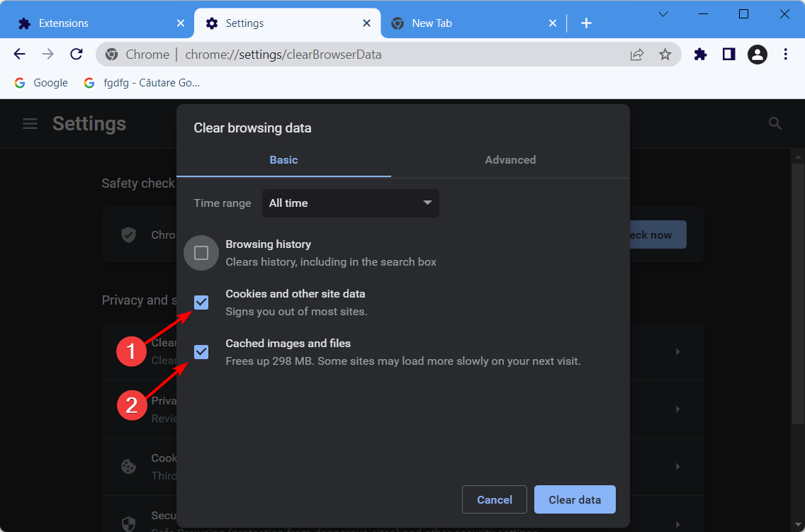Expand the Privacy guide row arrow
This screenshot has width=805, height=532.
pyautogui.click(x=677, y=409)
